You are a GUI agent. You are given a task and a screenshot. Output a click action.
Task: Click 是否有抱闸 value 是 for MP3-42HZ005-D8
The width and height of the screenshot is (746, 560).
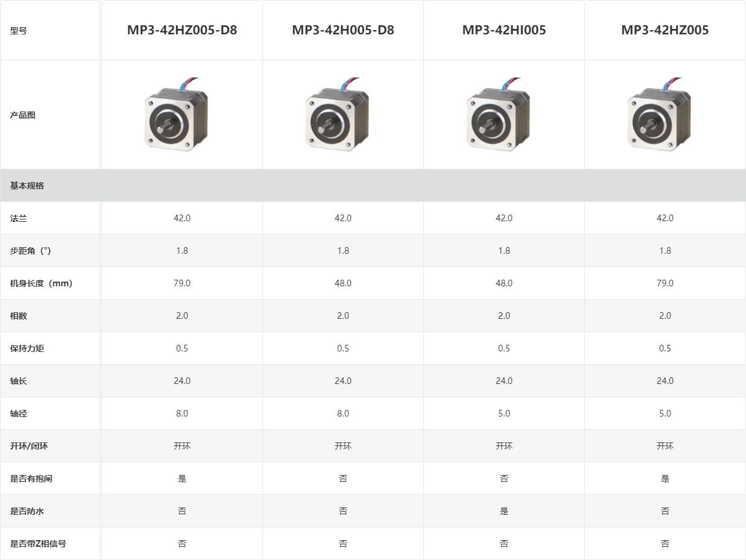coord(182,479)
